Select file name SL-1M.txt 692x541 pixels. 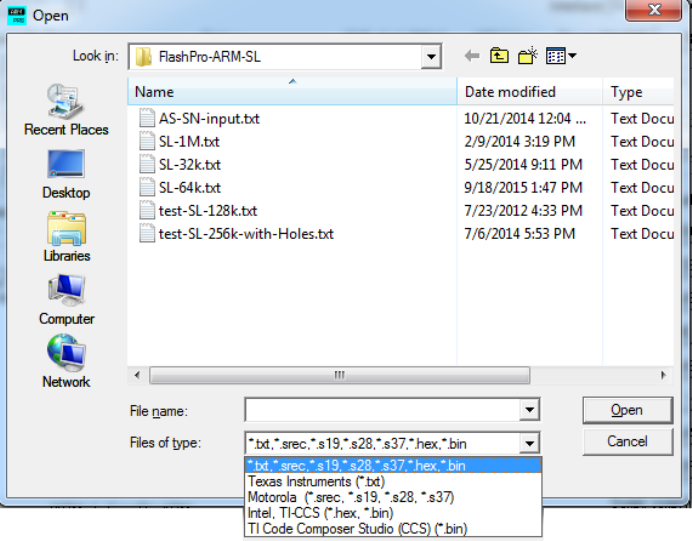(189, 142)
